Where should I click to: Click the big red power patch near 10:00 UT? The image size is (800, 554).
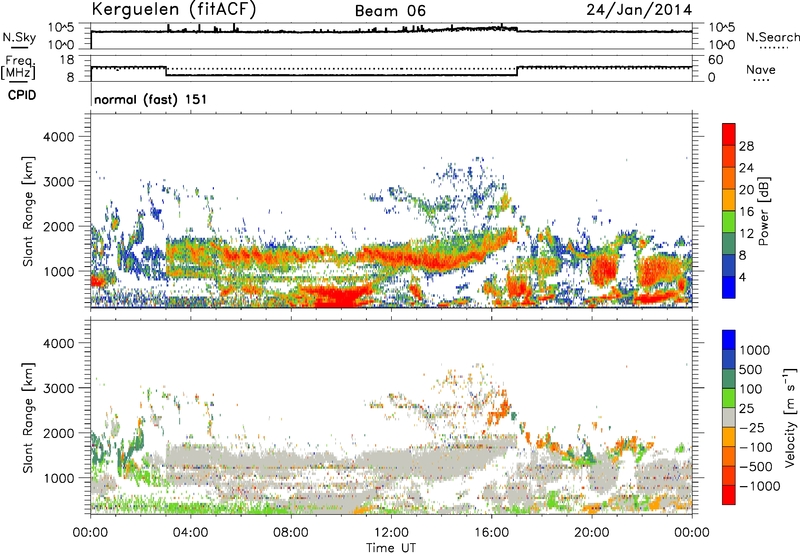(338, 297)
